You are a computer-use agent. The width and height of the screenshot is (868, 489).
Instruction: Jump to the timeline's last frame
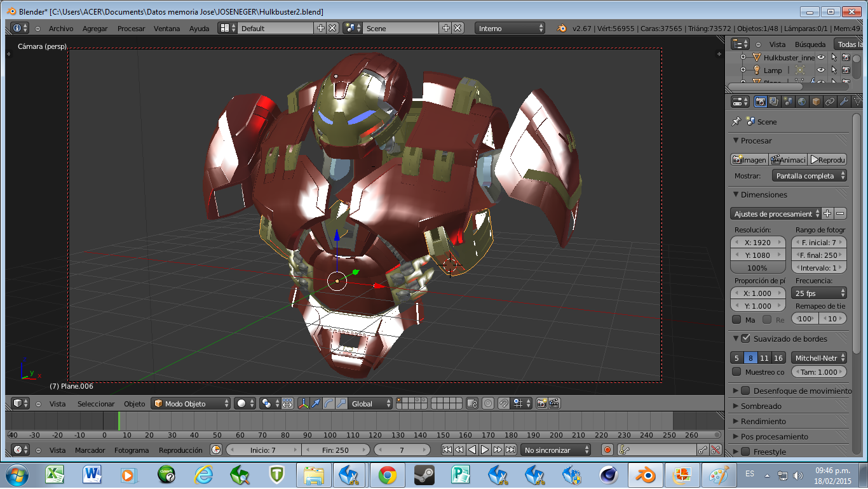pos(510,450)
